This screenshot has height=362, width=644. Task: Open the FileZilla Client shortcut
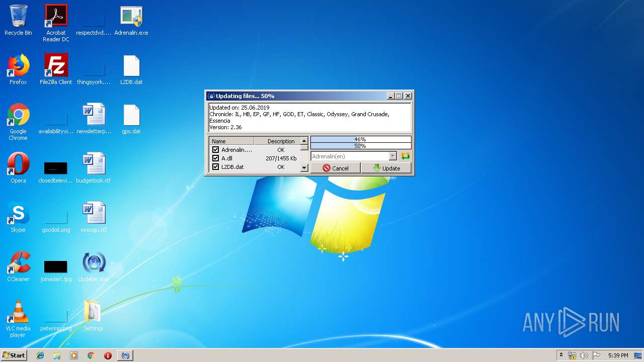point(56,70)
